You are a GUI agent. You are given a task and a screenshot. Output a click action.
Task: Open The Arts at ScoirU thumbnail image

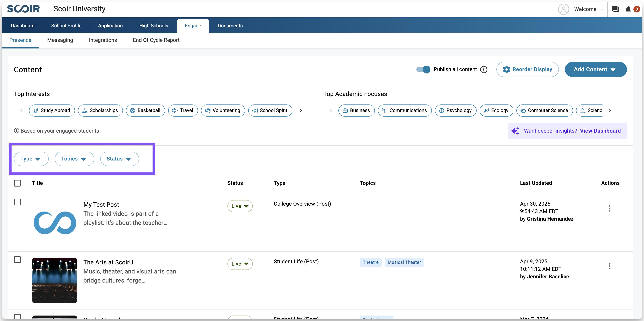pos(55,280)
